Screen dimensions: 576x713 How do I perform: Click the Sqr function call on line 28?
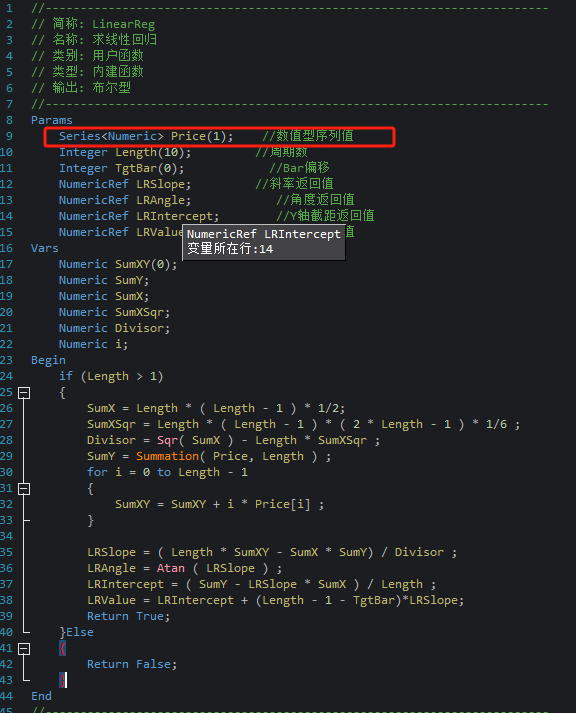pyautogui.click(x=167, y=440)
